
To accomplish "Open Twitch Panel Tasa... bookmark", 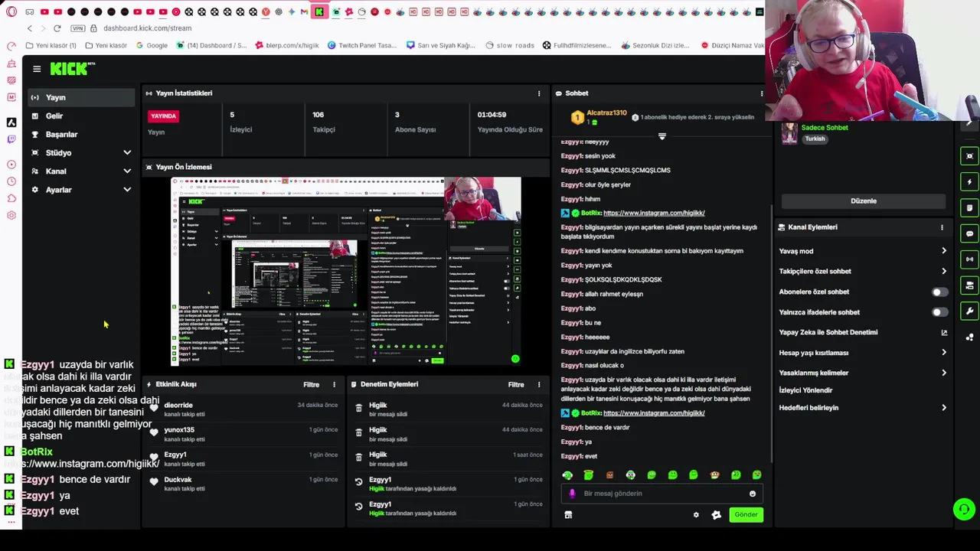I will [362, 45].
